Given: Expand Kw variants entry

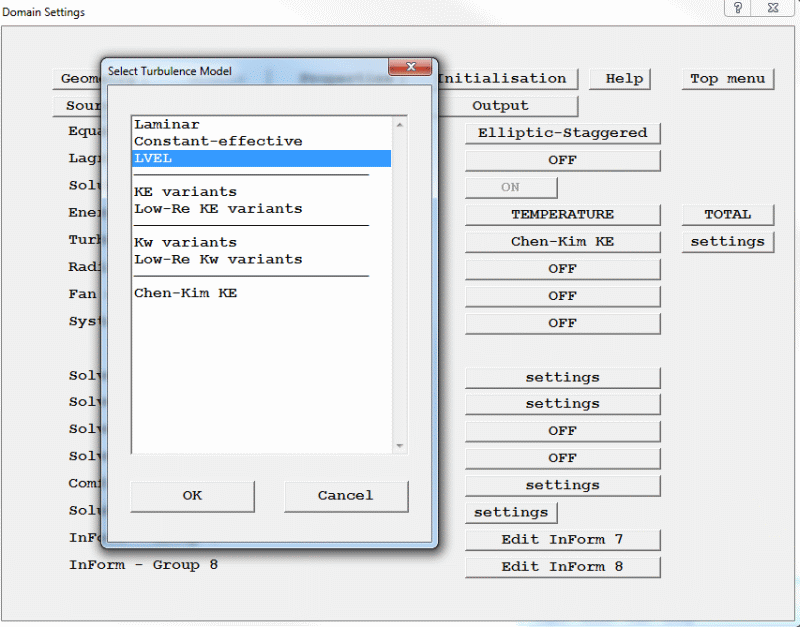Looking at the screenshot, I should pos(185,243).
